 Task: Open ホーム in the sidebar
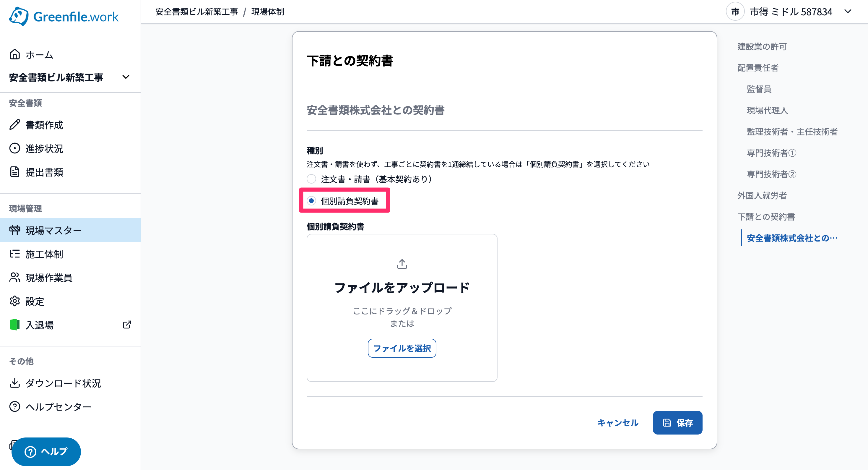tap(70, 55)
